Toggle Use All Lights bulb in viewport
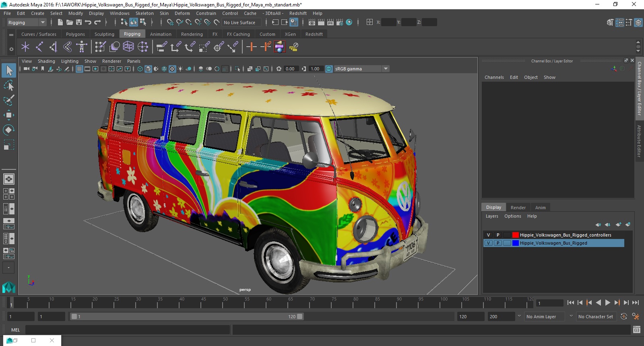This screenshot has width=644, height=346. coord(180,69)
